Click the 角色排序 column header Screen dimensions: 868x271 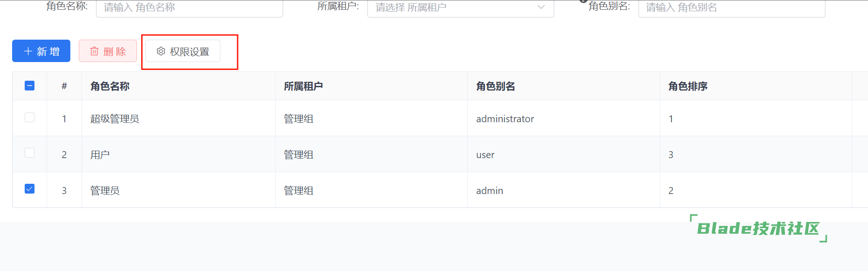688,86
